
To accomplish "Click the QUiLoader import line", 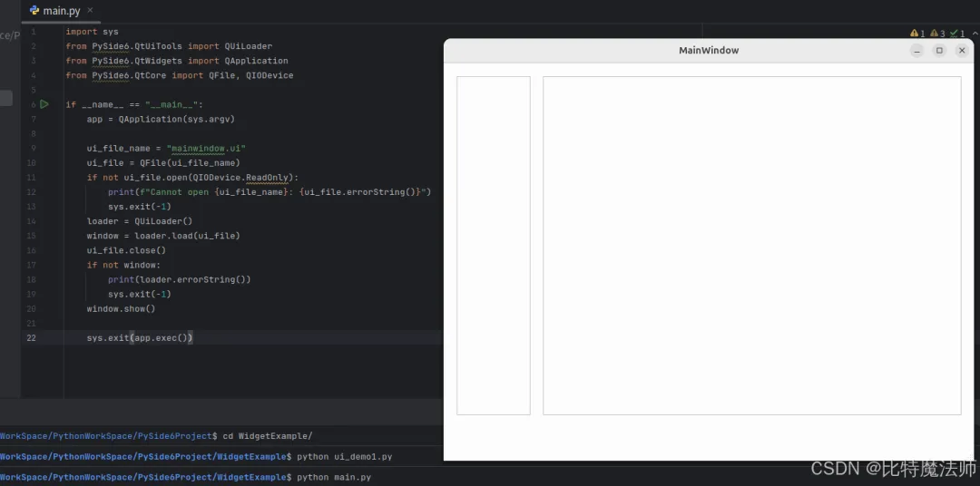I will 169,46.
